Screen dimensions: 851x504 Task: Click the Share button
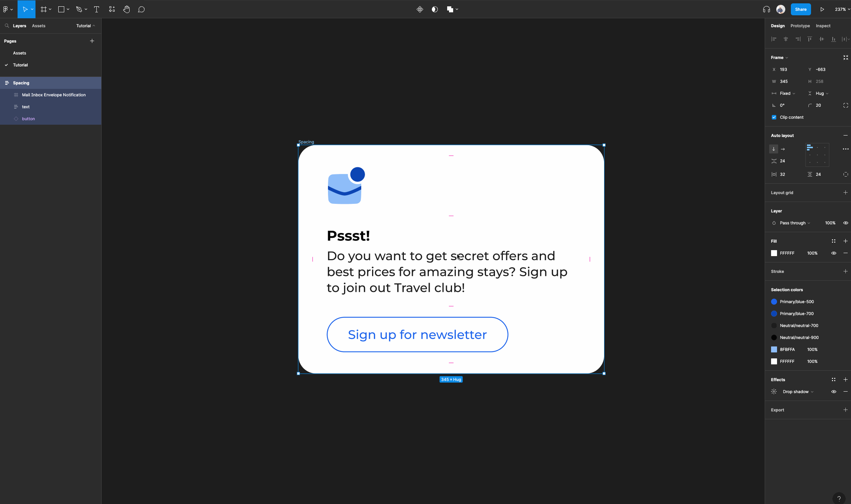click(801, 9)
